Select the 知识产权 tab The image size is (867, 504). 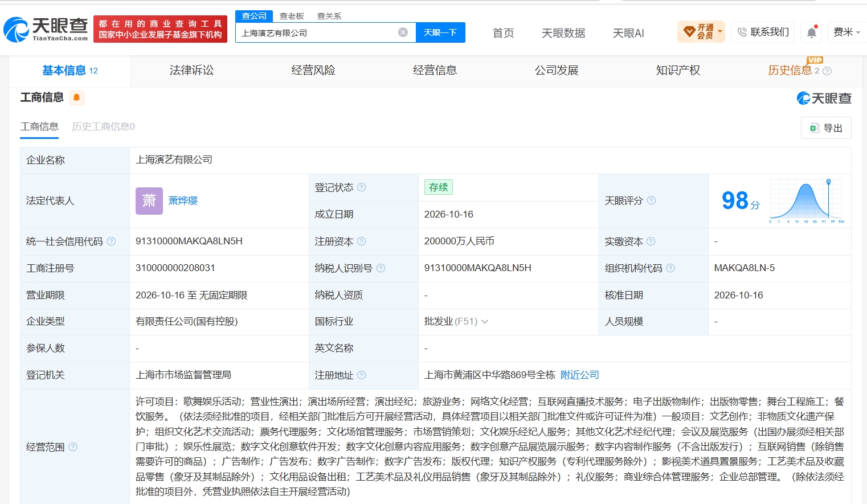pos(678,71)
